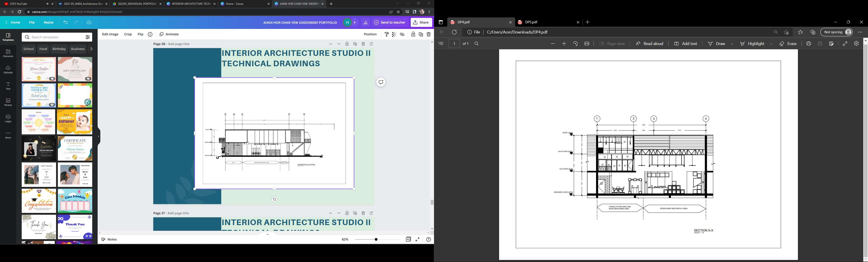This screenshot has height=262, width=868.
Task: Open the Transparency checkerboard tool
Action: point(394,34)
